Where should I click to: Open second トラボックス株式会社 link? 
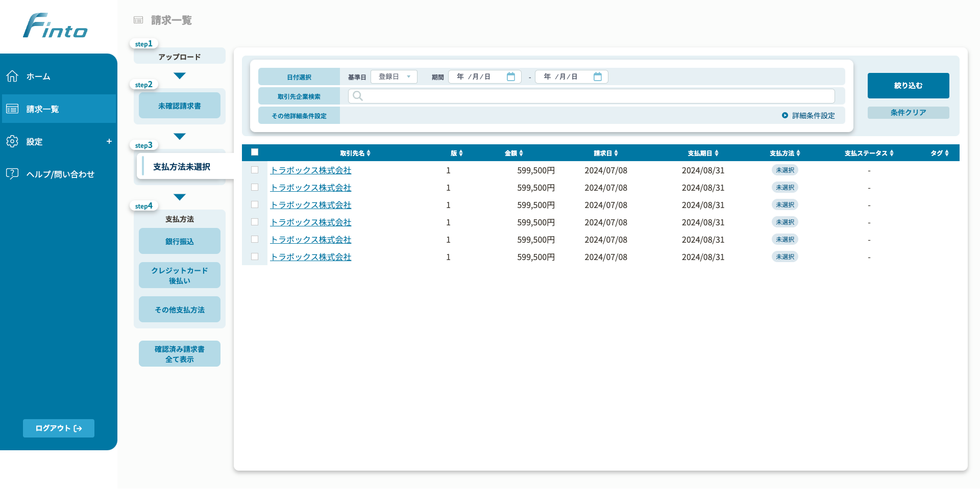point(311,188)
